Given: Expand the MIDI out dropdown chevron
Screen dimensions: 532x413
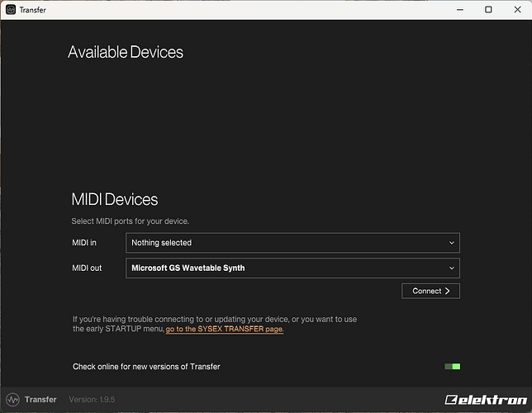Looking at the screenshot, I should click(451, 268).
